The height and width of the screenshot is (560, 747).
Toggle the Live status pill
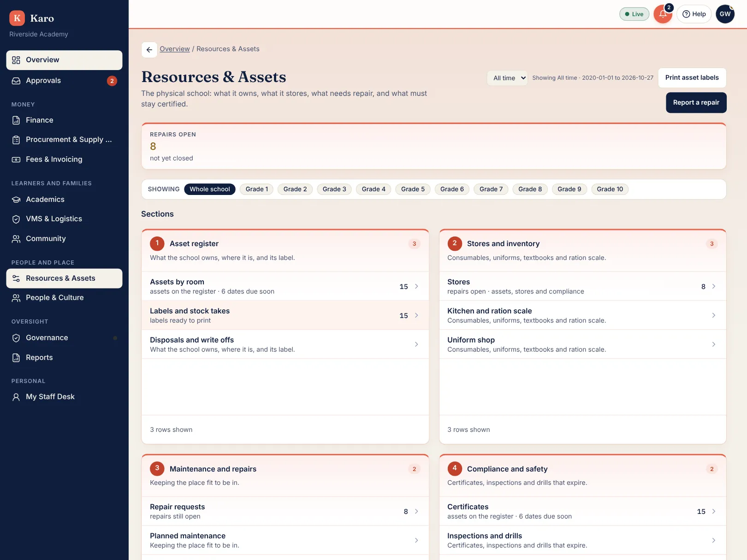(x=634, y=14)
